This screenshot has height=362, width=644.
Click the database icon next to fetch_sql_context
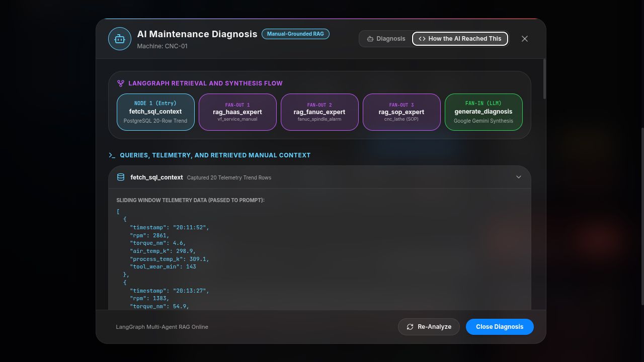coord(121,177)
